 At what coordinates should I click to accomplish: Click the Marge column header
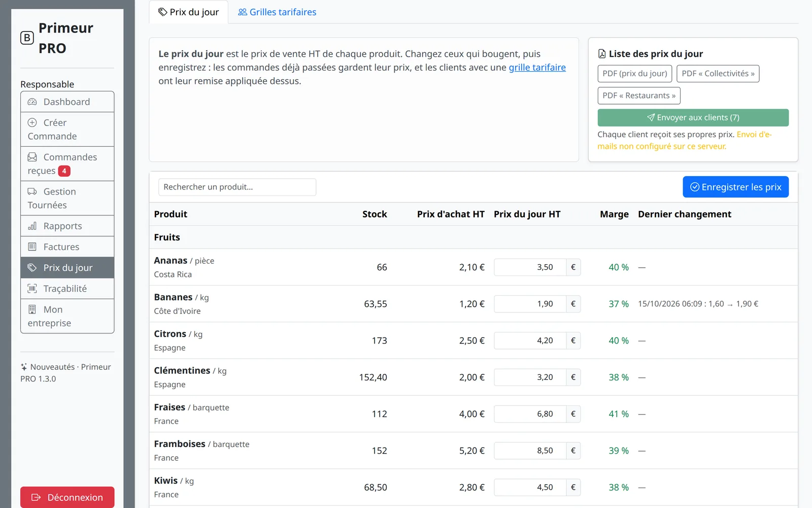tap(614, 214)
